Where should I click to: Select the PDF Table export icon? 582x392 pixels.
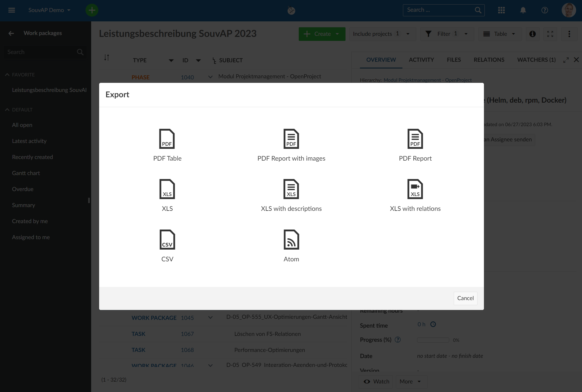(x=167, y=139)
